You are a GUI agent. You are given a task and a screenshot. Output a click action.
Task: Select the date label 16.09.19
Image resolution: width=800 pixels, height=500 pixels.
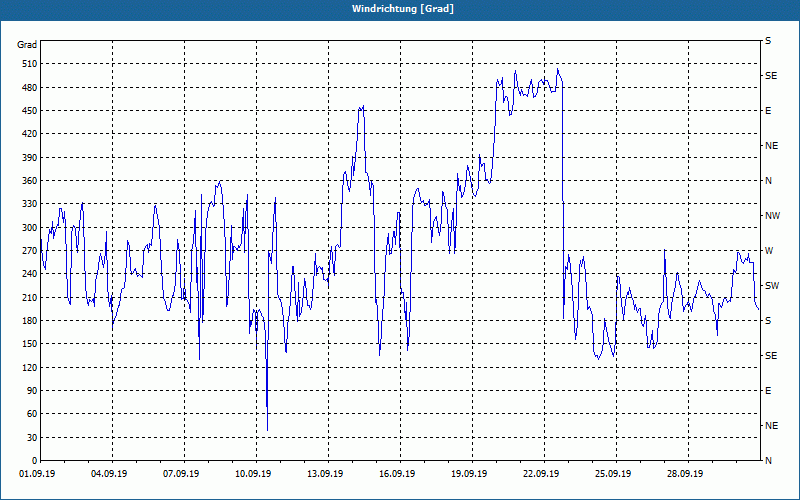(397, 474)
